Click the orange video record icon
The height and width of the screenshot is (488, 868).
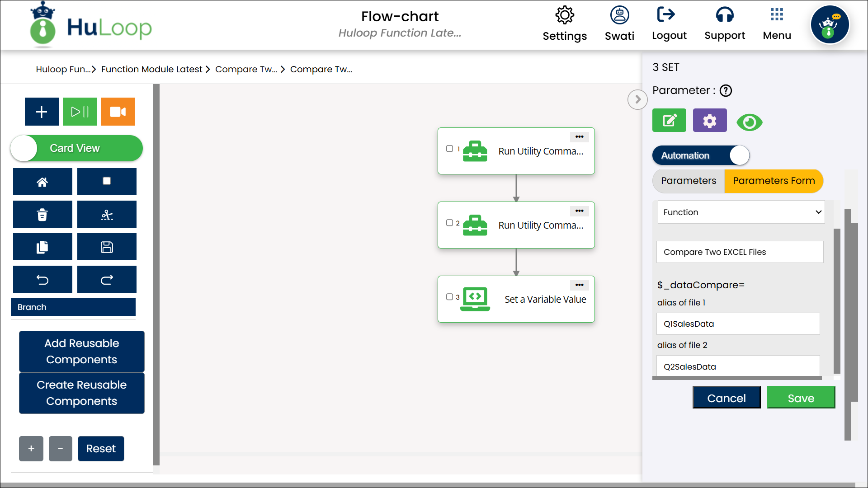[x=118, y=112]
